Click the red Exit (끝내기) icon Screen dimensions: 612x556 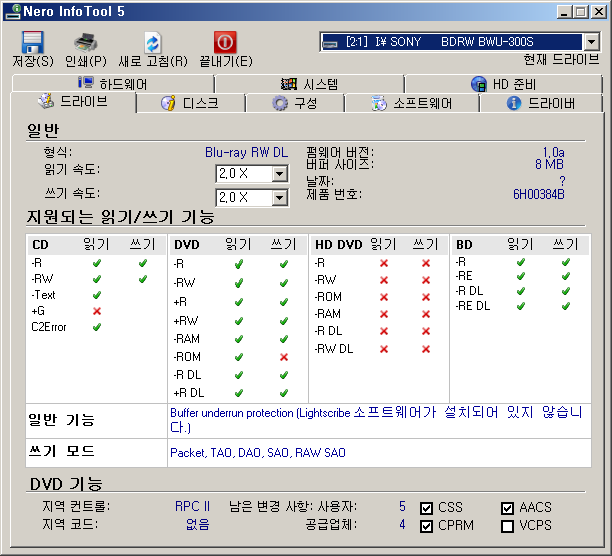(225, 42)
